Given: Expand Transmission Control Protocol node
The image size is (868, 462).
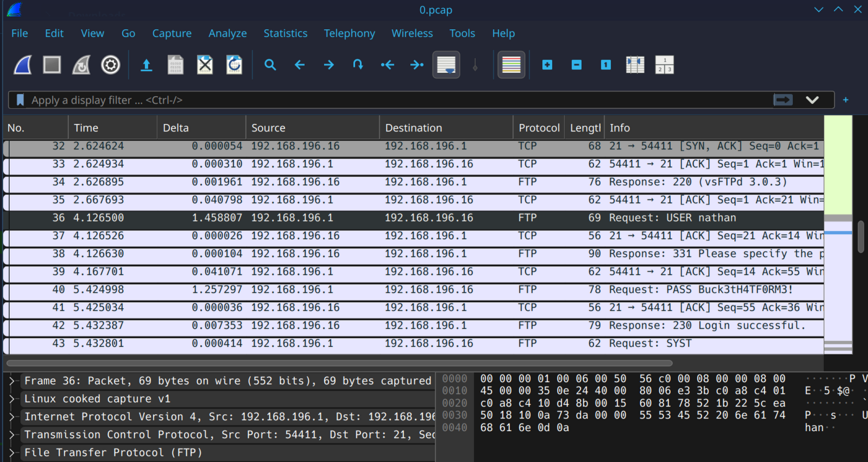Looking at the screenshot, I should coord(11,435).
